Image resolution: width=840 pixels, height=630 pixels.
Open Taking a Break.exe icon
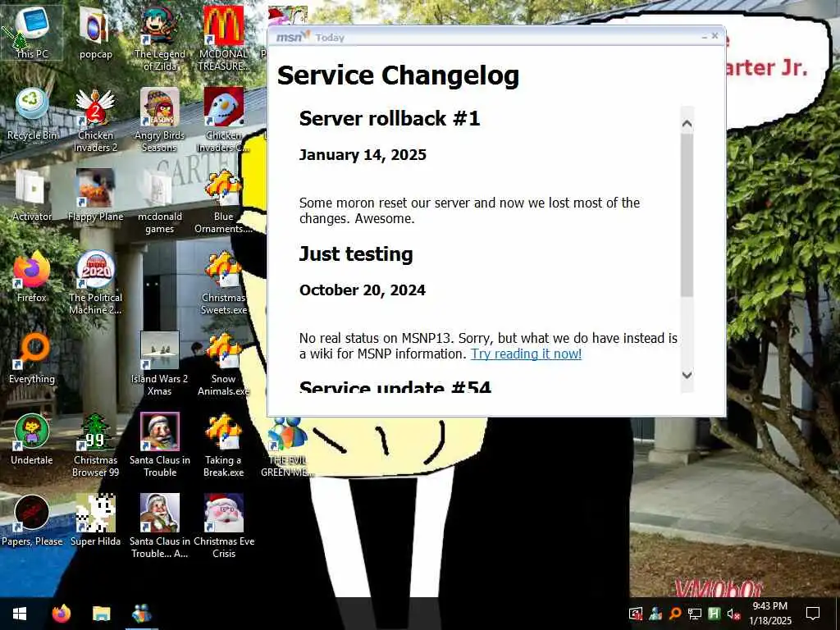click(x=223, y=445)
